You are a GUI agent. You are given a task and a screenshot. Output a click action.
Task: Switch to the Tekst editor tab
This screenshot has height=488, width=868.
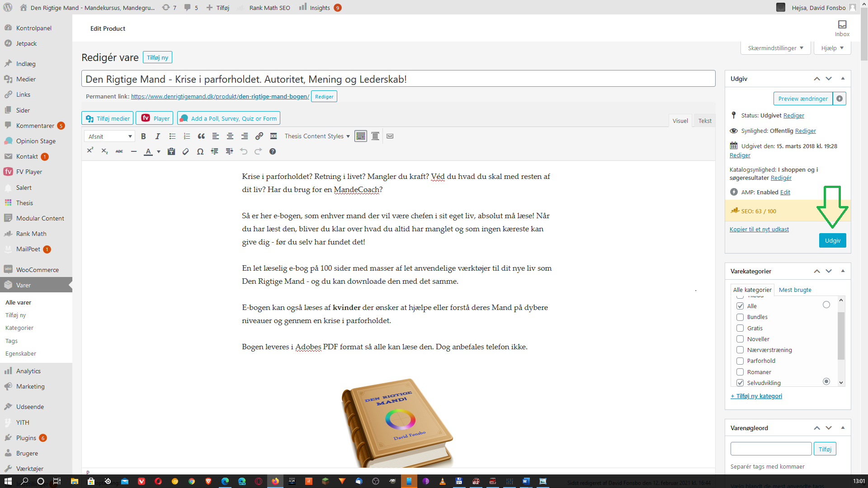(x=704, y=121)
